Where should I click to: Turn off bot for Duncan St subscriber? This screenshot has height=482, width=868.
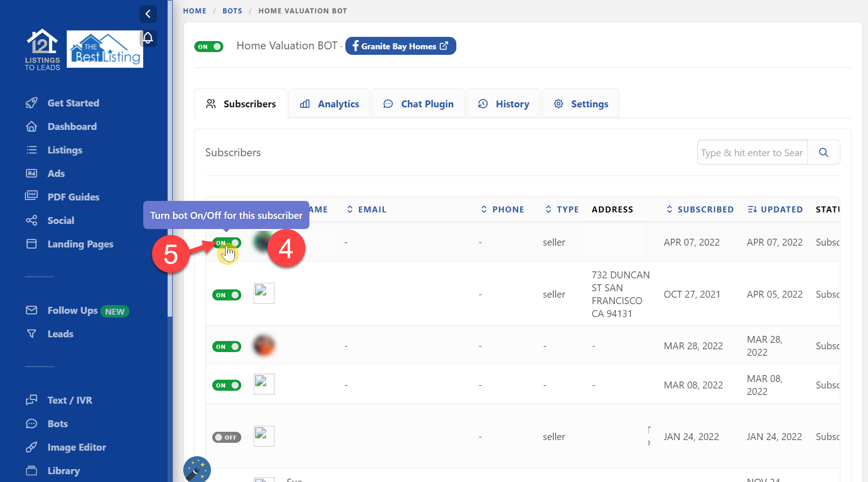227,295
